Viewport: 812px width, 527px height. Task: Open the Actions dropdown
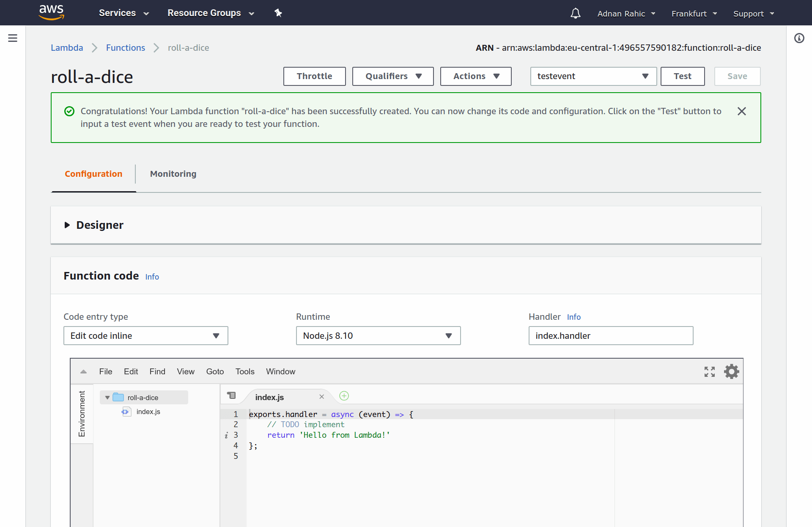475,76
